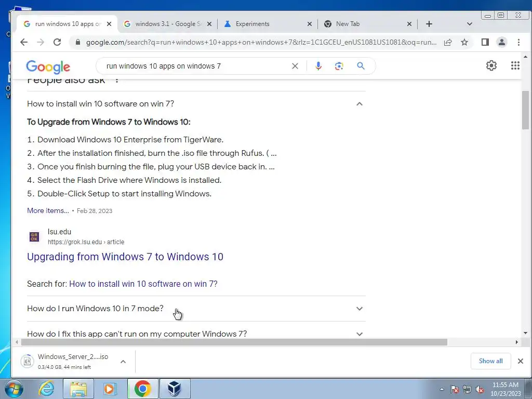
Task: Click the scroll-right arrow on horizontal scrollbar
Action: click(x=517, y=342)
